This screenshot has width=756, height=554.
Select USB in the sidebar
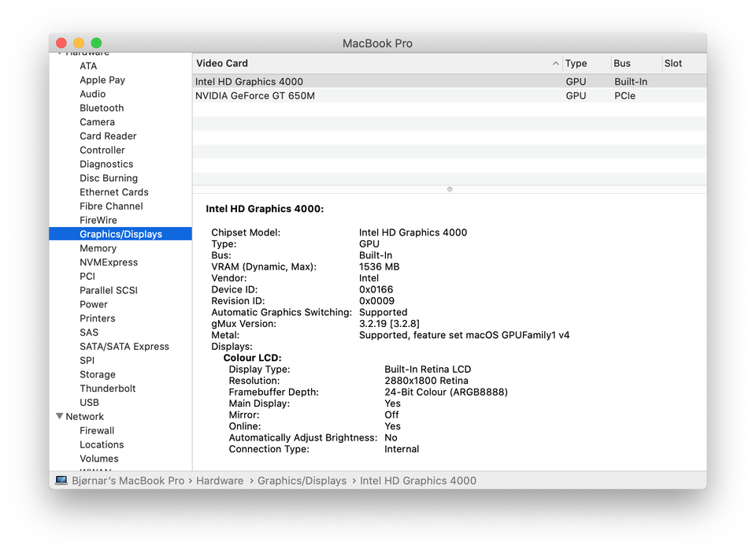coord(89,401)
